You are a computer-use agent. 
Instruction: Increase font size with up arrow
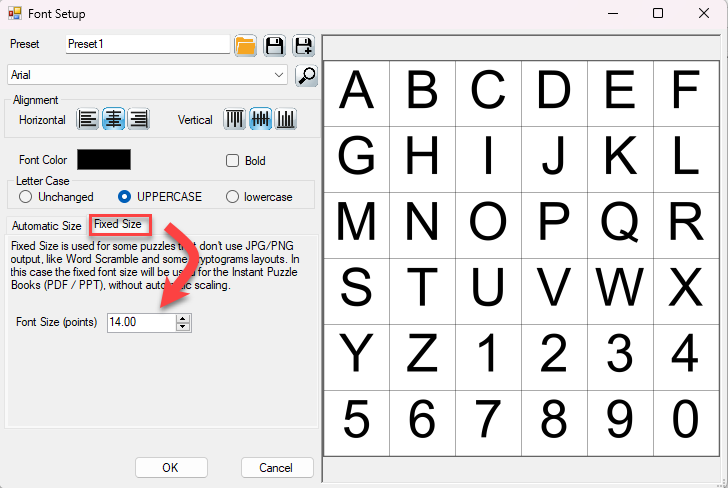pyautogui.click(x=182, y=318)
